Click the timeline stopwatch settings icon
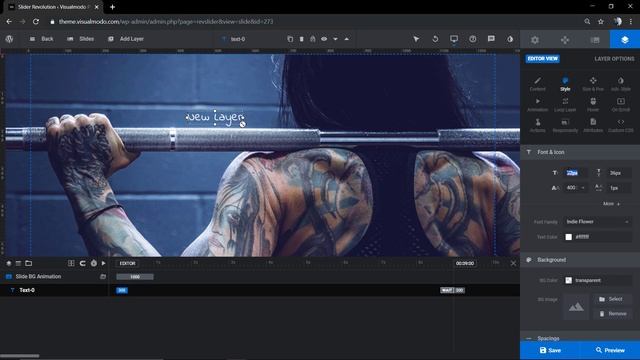The image size is (640, 360). point(93,264)
